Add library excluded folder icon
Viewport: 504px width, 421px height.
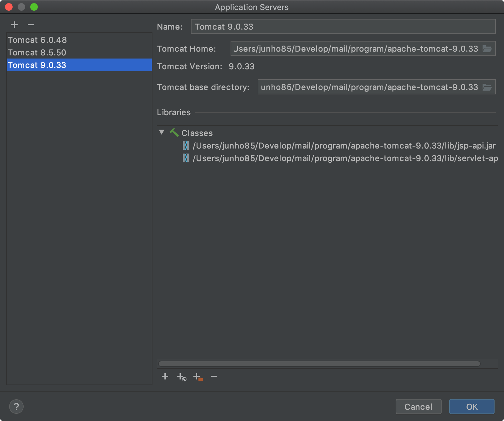click(x=198, y=377)
